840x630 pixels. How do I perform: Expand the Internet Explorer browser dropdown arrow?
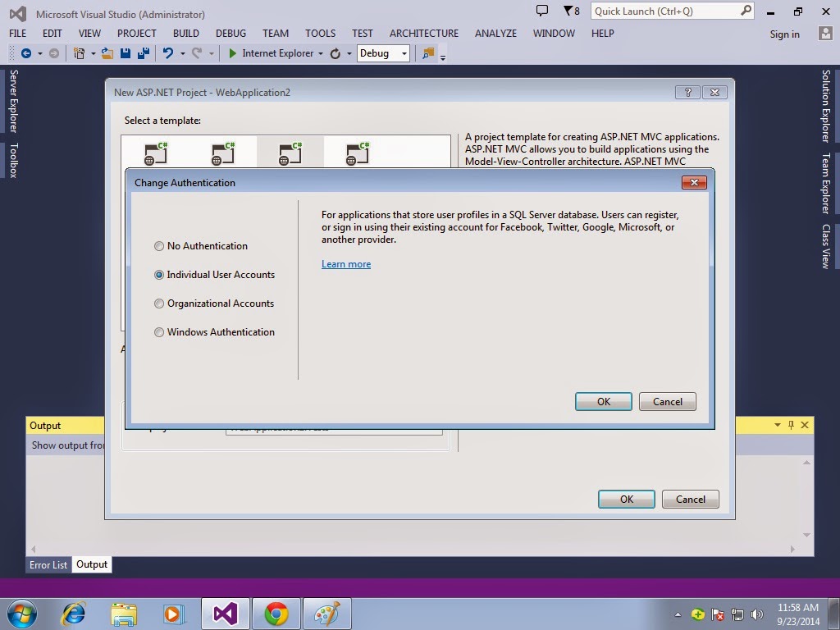(321, 53)
